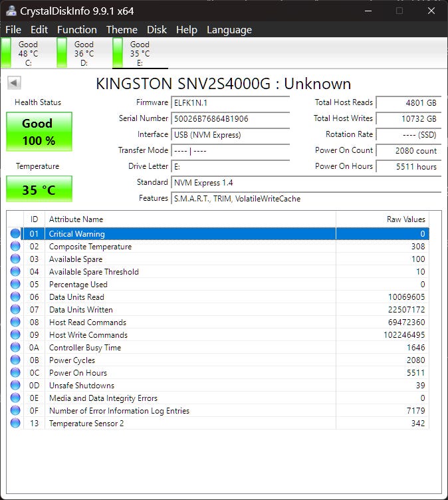The image size is (448, 500).
Task: Click Power On Count value 2080 count
Action: click(409, 150)
